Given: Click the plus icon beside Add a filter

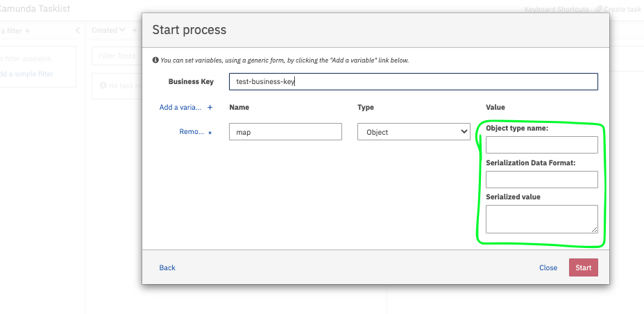Looking at the screenshot, I should click(28, 31).
